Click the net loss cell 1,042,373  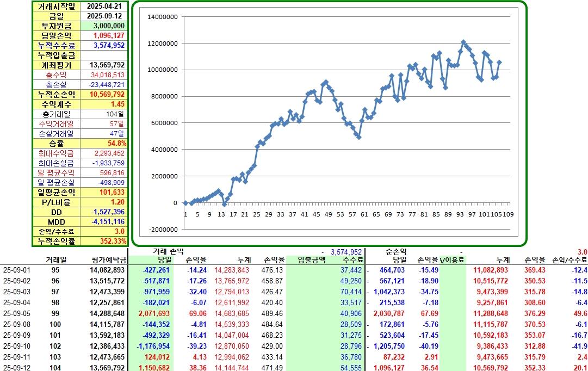389,292
